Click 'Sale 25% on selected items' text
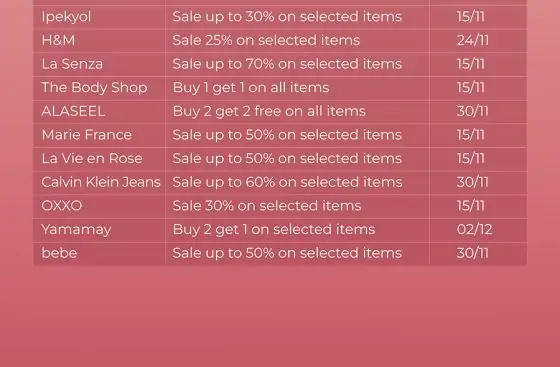Image resolution: width=560 pixels, height=367 pixels. (x=266, y=40)
